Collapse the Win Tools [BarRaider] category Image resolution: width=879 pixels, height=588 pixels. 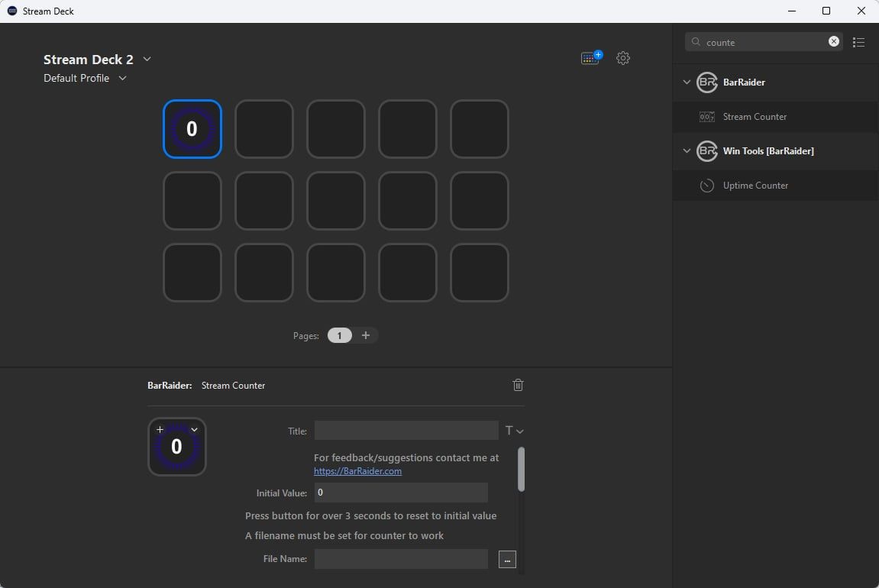click(x=687, y=151)
